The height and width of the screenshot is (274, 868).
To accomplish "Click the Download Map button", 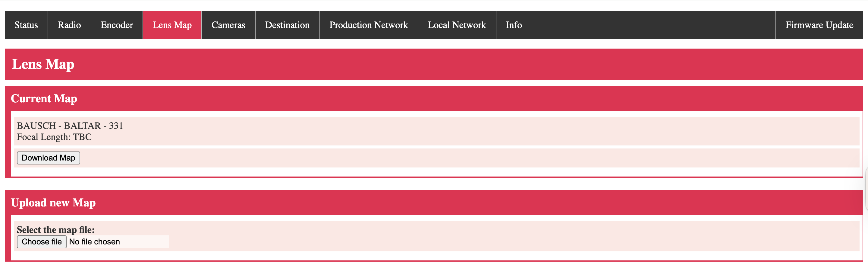I will click(x=49, y=158).
